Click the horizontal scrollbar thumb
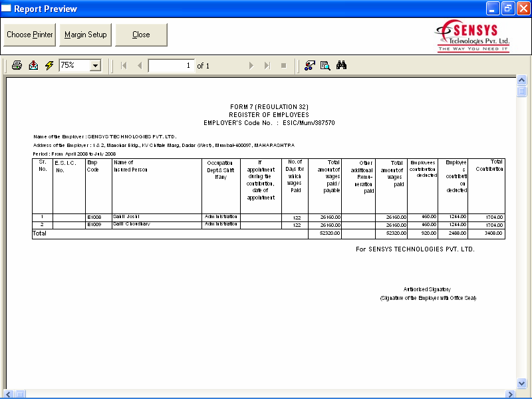 coord(20,394)
